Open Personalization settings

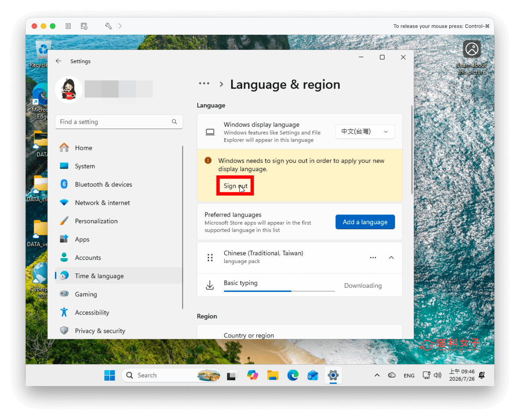coord(119,221)
